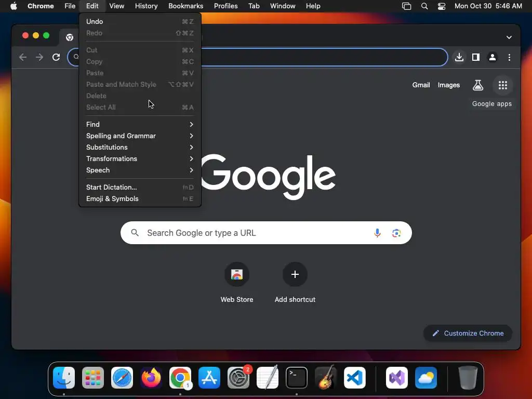Click the Chrome address bar
The height and width of the screenshot is (399, 532).
(257, 57)
